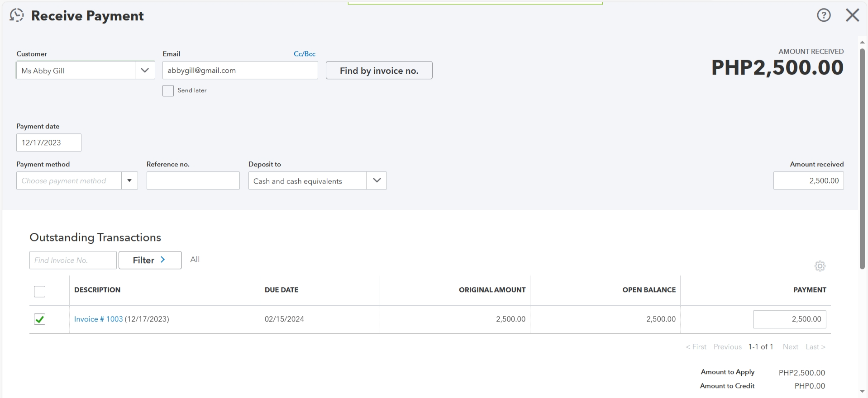Viewport: 868px width, 398px height.
Task: Toggle the Send later checkbox
Action: coord(168,90)
